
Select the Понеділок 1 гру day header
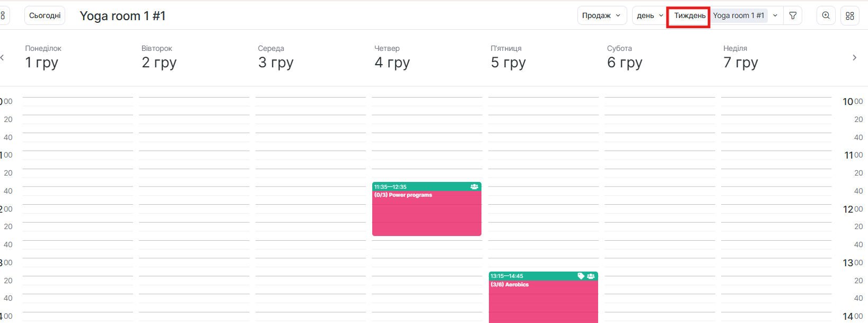pos(43,57)
